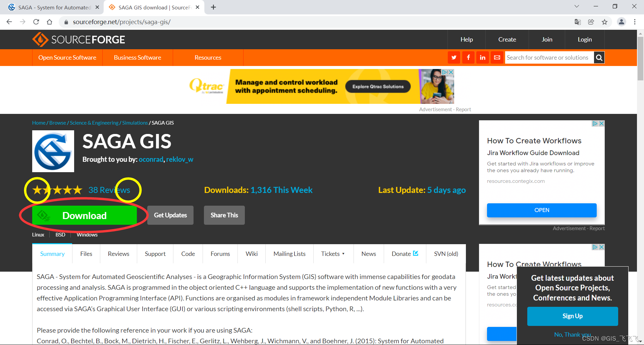This screenshot has height=345, width=644.
Task: Open the Forums tab
Action: (x=220, y=254)
